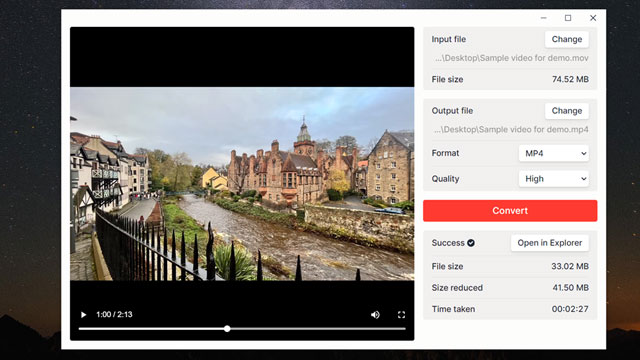The width and height of the screenshot is (640, 360).
Task: Start conversion with the Convert button
Action: (510, 211)
